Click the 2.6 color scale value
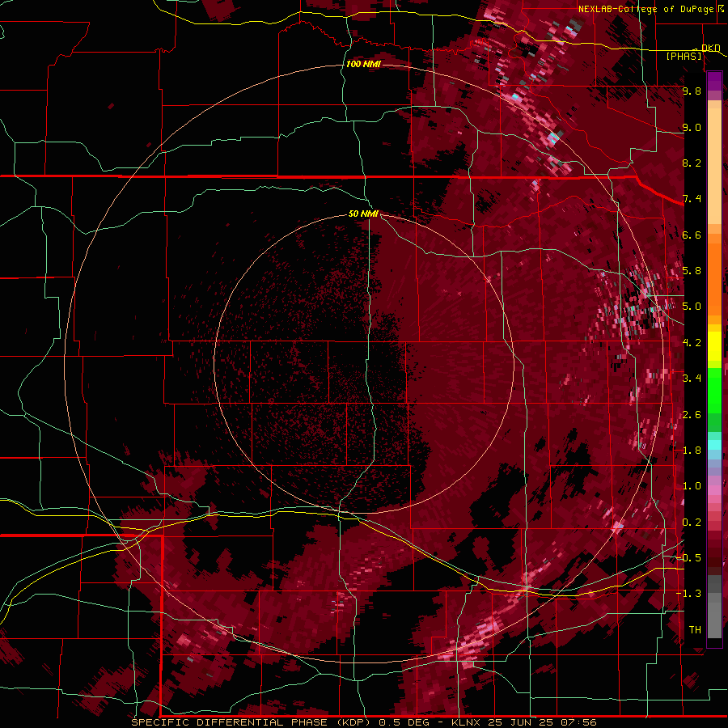This screenshot has width=728, height=728. tap(692, 415)
